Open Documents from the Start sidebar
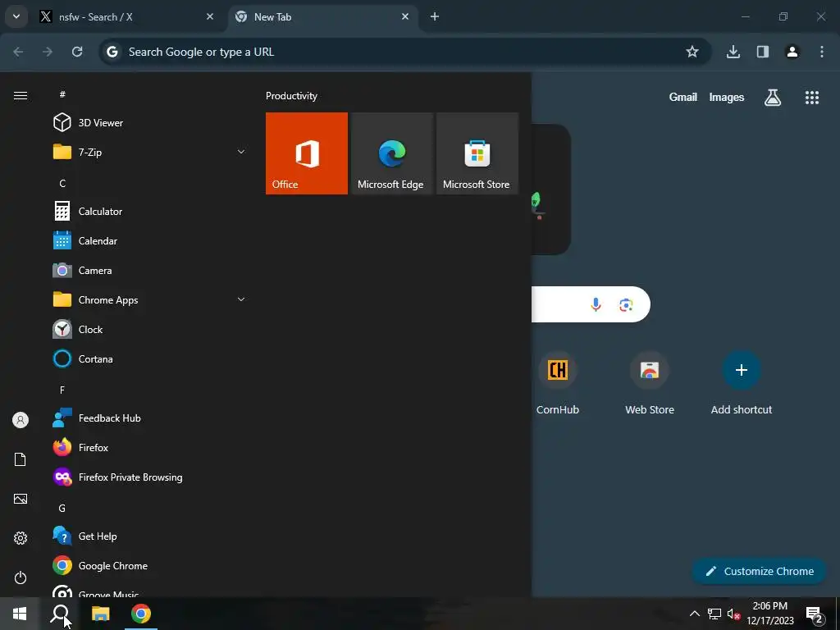The width and height of the screenshot is (840, 630). (21, 459)
